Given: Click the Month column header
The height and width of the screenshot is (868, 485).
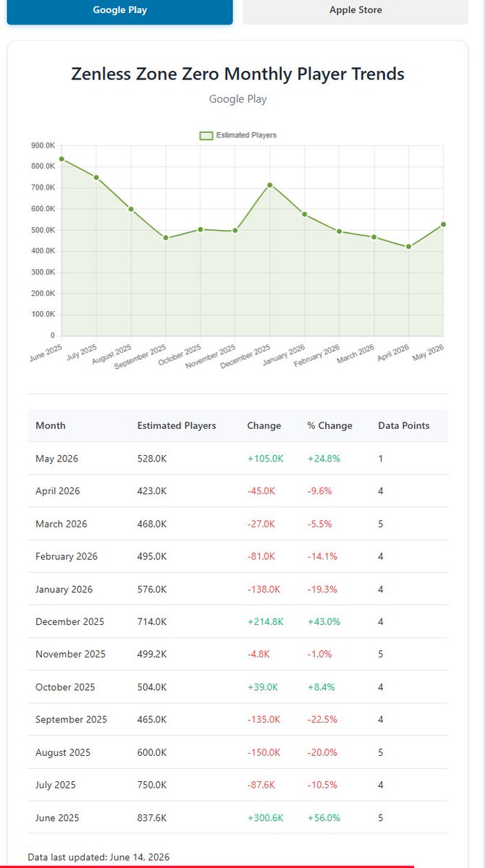Looking at the screenshot, I should point(51,425).
